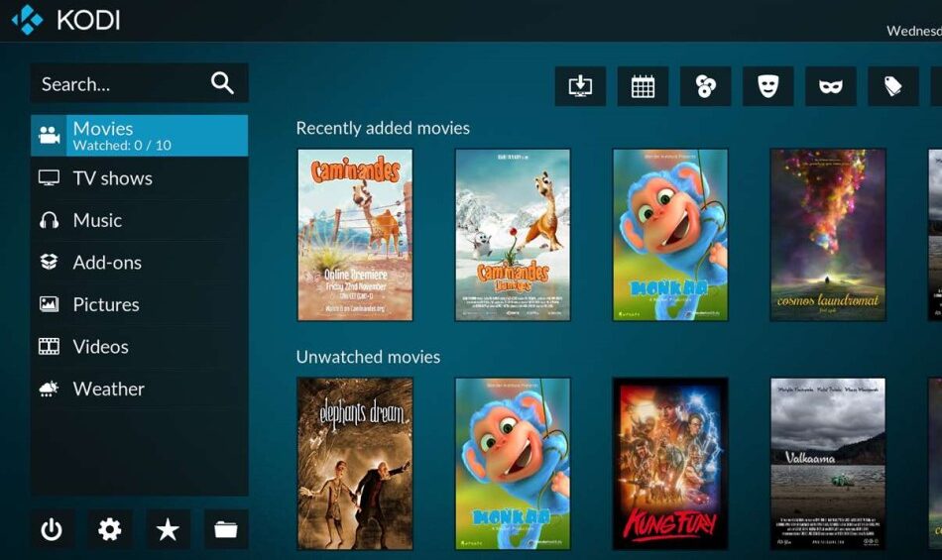Open the power menu button
Viewport: 942px width, 560px height.
click(x=52, y=529)
